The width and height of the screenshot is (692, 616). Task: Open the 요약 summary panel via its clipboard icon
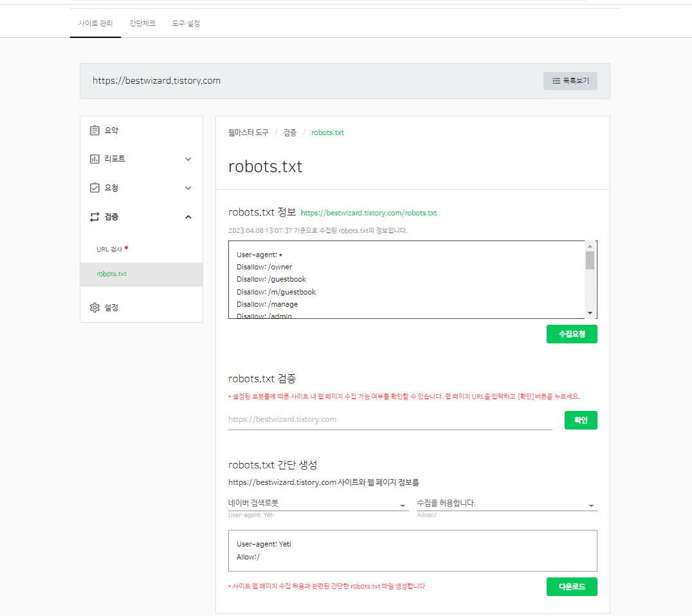click(95, 130)
